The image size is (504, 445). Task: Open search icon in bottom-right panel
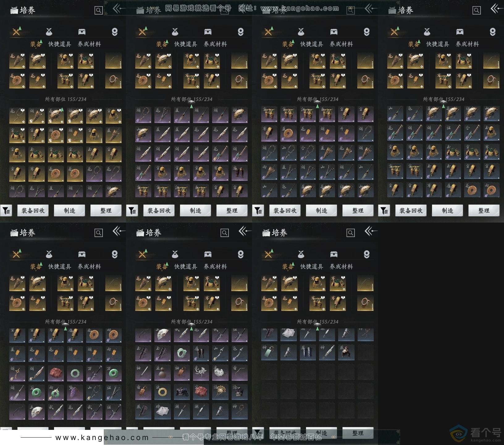click(351, 233)
